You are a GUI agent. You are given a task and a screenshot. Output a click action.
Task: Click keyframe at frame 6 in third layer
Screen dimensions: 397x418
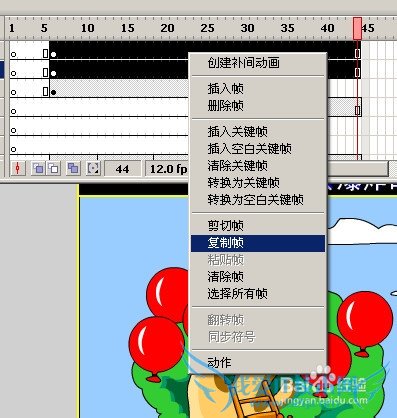[53, 92]
